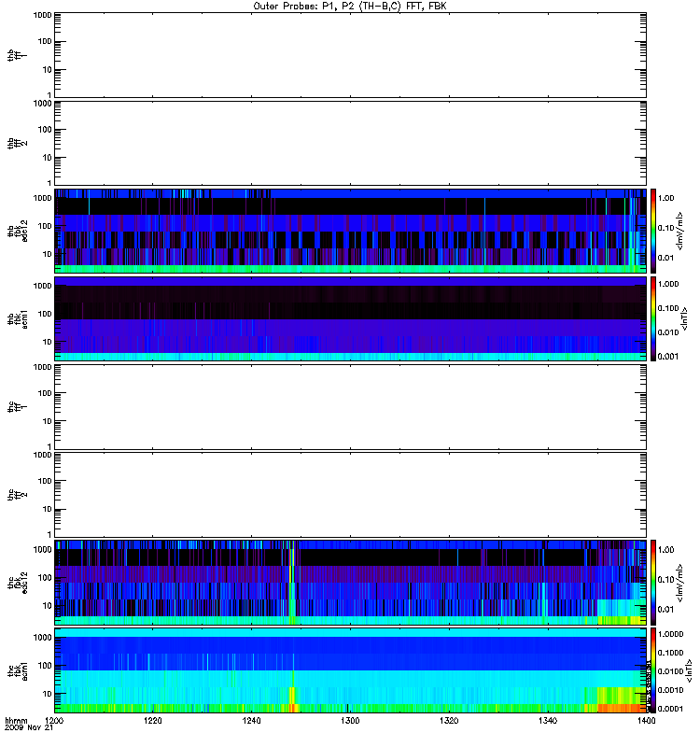Click the "<|nT|>" unit label of thb scm1 colorbar

click(684, 319)
